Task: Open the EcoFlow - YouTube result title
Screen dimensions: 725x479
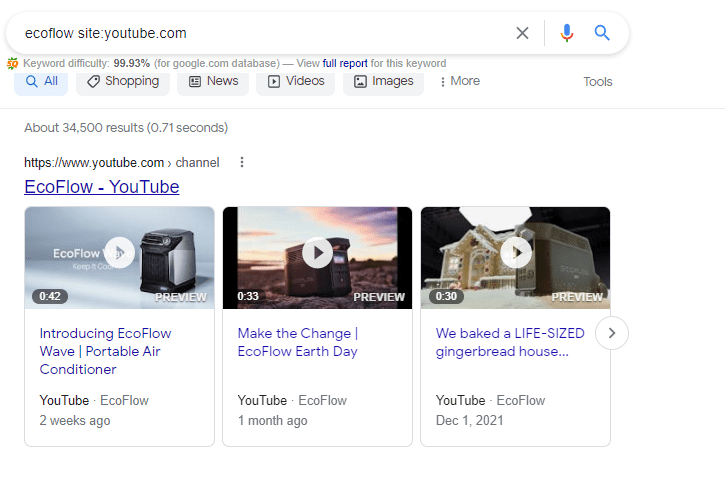Action: point(102,187)
